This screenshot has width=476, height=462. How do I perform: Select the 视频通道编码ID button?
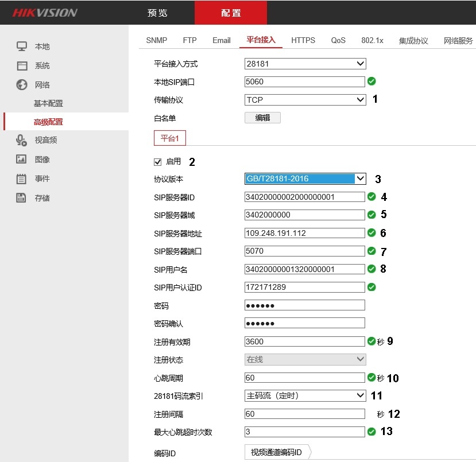click(x=276, y=452)
